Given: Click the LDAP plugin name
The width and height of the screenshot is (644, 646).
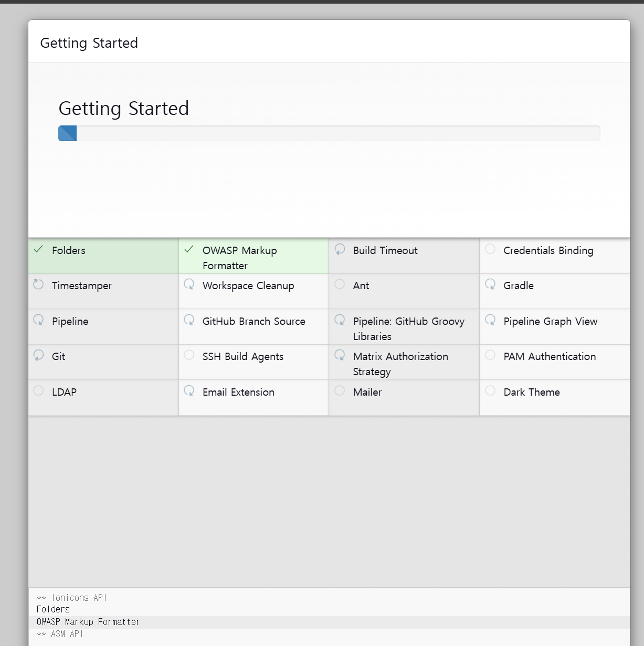Looking at the screenshot, I should pyautogui.click(x=64, y=392).
